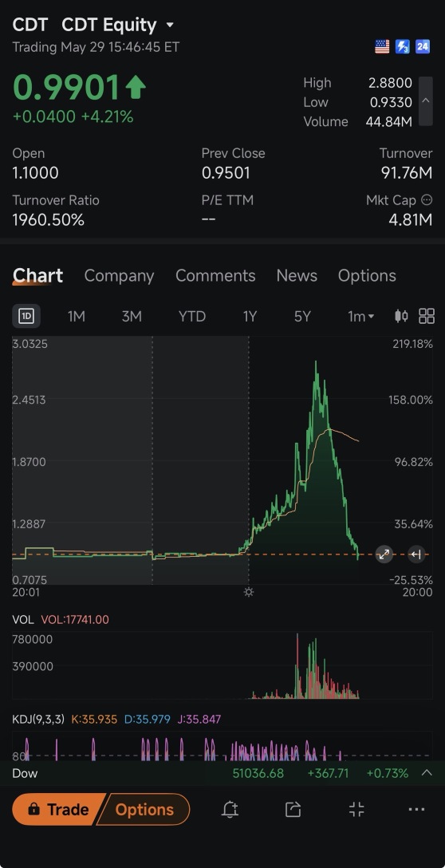Switch chart to candlestick view icon

[x=401, y=316]
